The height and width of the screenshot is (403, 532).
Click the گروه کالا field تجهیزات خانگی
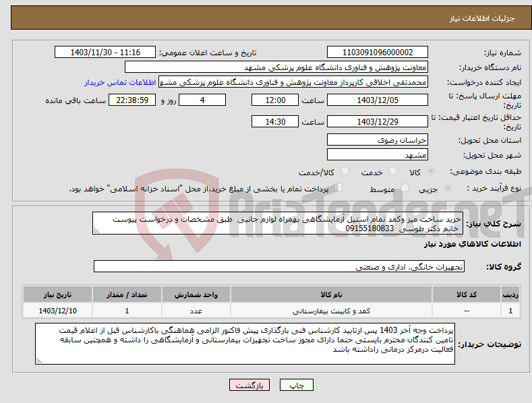click(279, 267)
